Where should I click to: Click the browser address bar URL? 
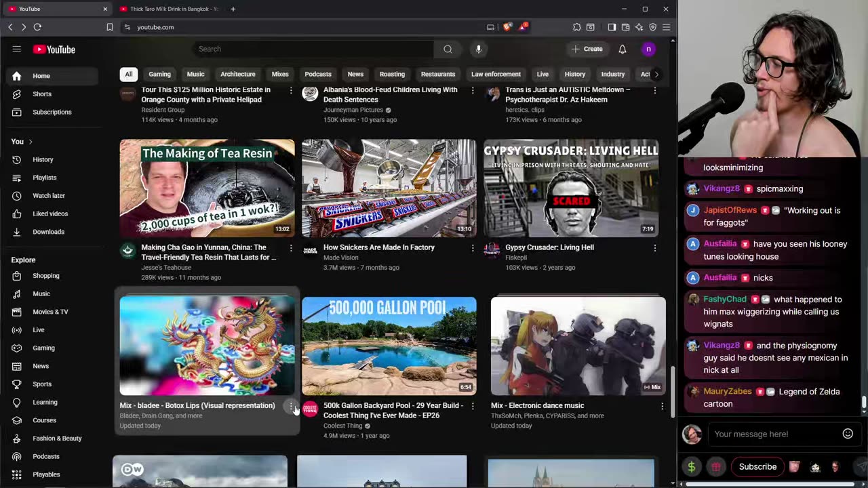tap(155, 27)
